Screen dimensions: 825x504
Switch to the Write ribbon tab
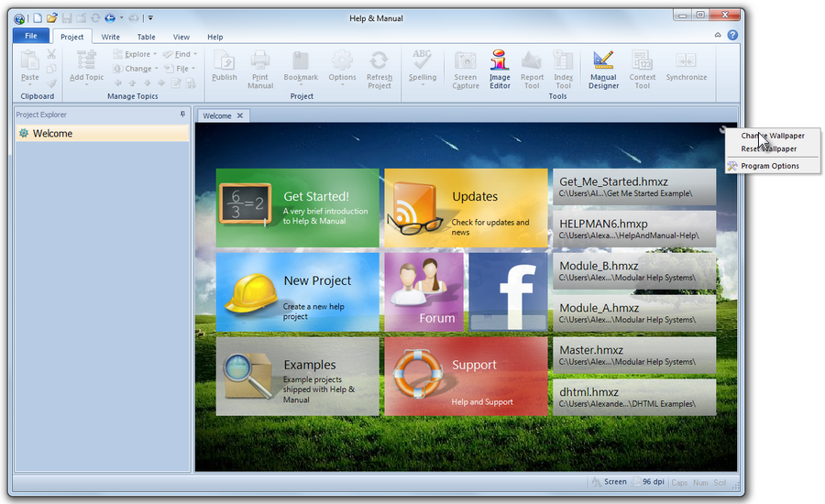click(111, 37)
